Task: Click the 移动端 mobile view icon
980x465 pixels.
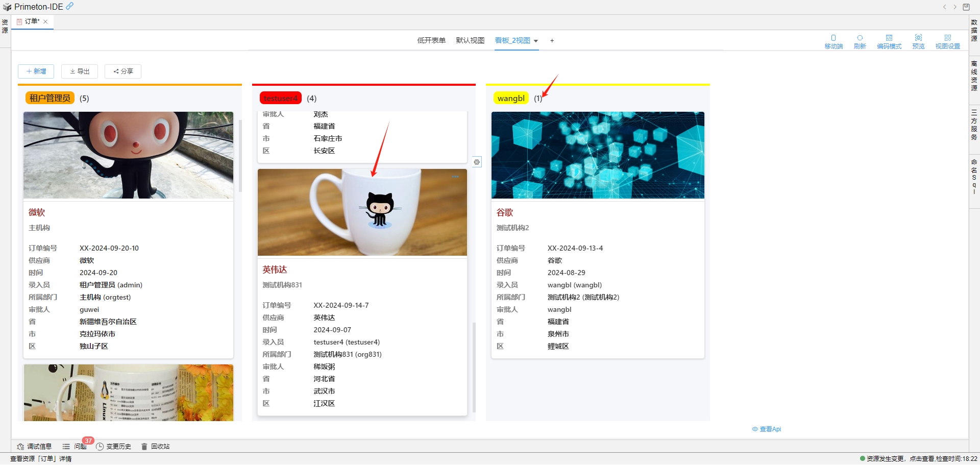Action: tap(834, 41)
